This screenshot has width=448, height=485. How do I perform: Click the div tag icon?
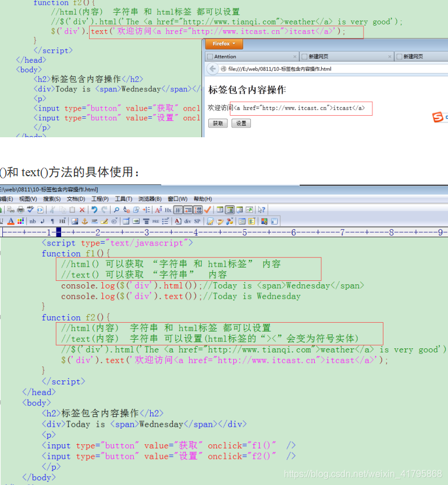click(x=187, y=221)
